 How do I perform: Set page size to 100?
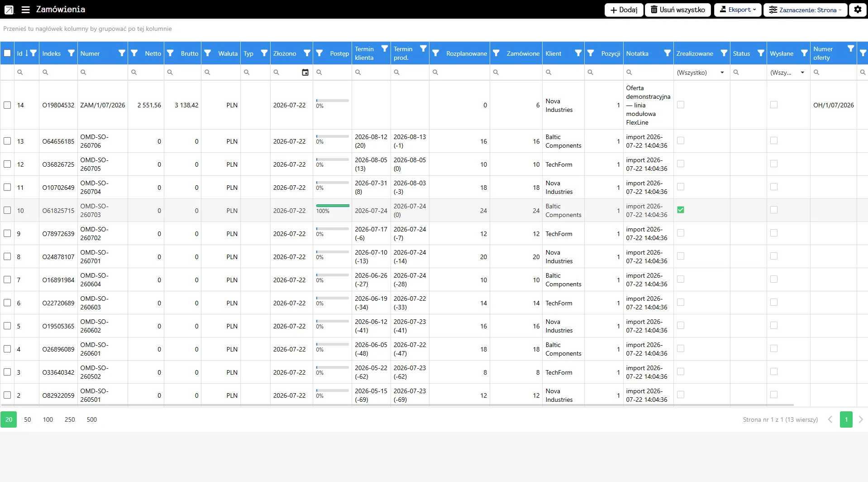point(48,419)
